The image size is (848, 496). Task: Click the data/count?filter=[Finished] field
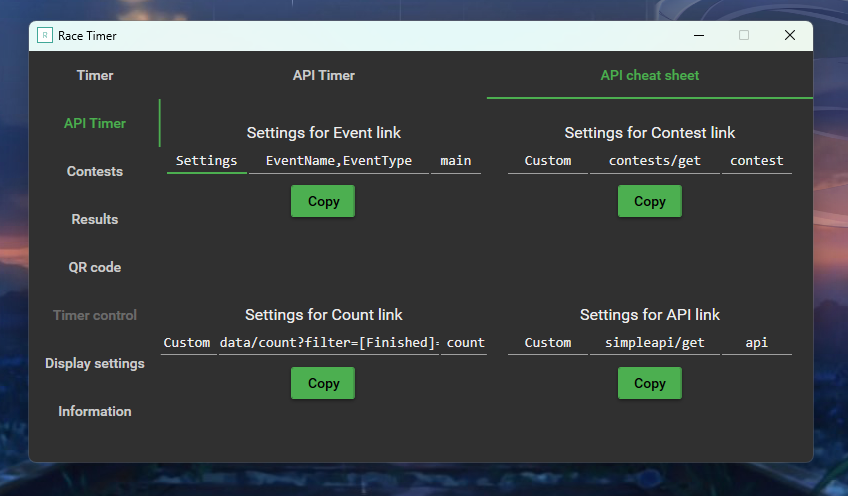coord(329,343)
